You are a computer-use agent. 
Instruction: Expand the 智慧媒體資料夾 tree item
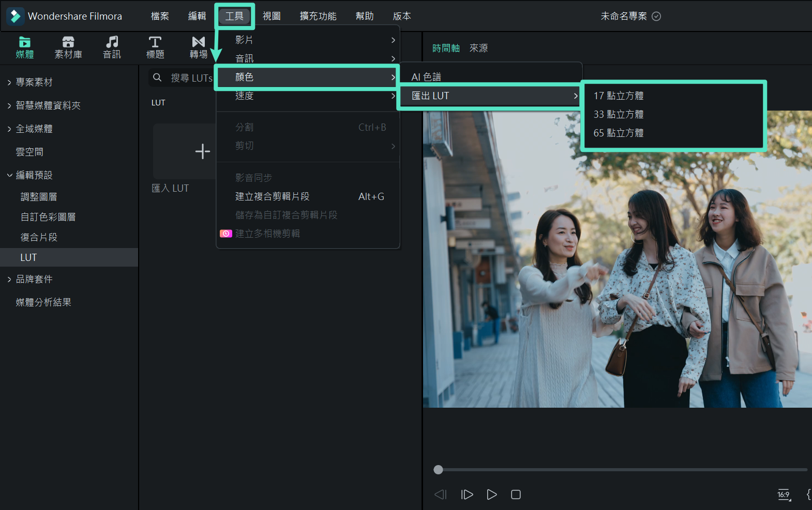[9, 105]
